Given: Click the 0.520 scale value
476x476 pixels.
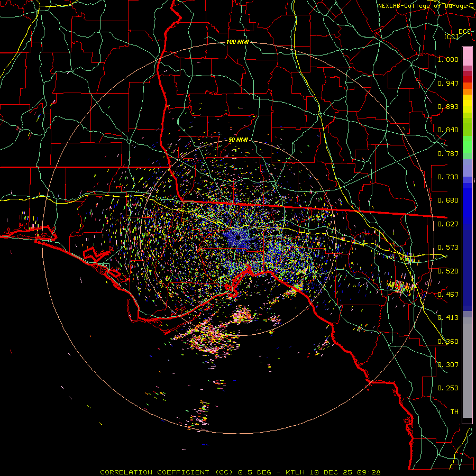Looking at the screenshot, I should pos(448,271).
